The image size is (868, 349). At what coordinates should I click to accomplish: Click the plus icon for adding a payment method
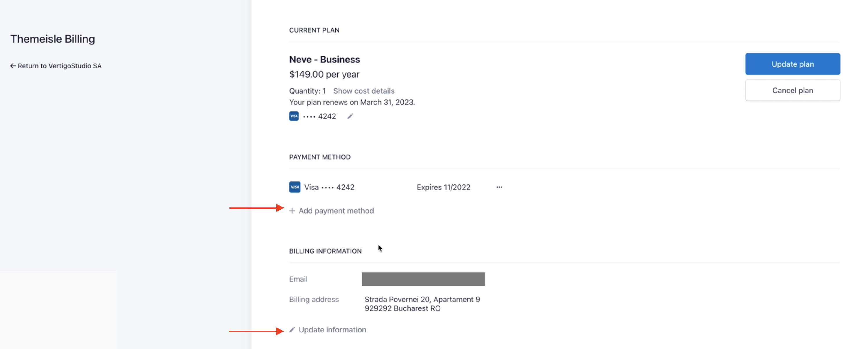(x=292, y=211)
